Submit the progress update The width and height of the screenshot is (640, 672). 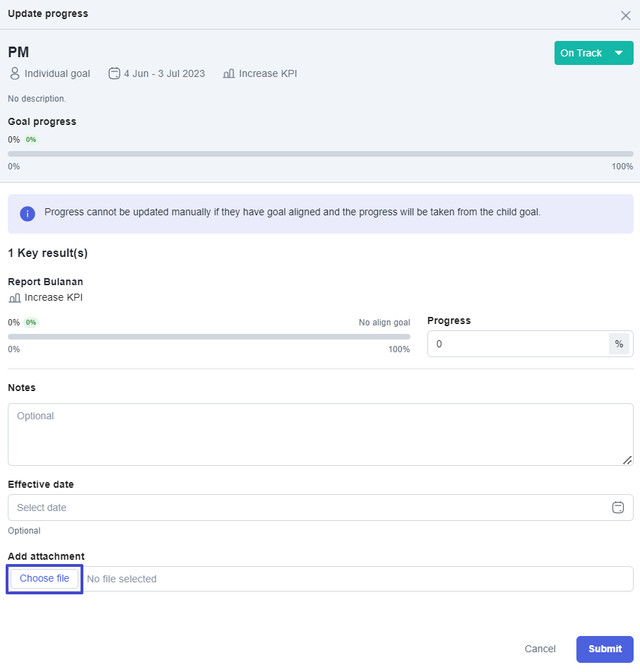point(605,649)
